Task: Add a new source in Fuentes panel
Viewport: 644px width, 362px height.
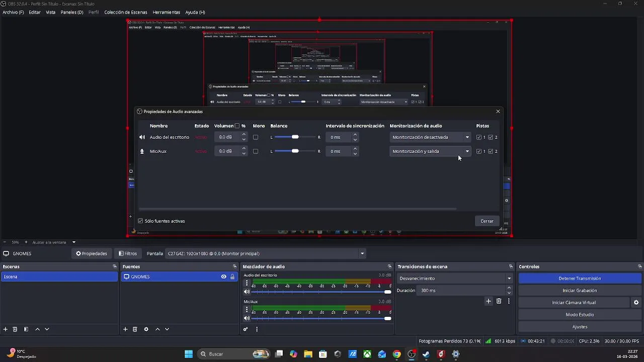Action: point(125,329)
